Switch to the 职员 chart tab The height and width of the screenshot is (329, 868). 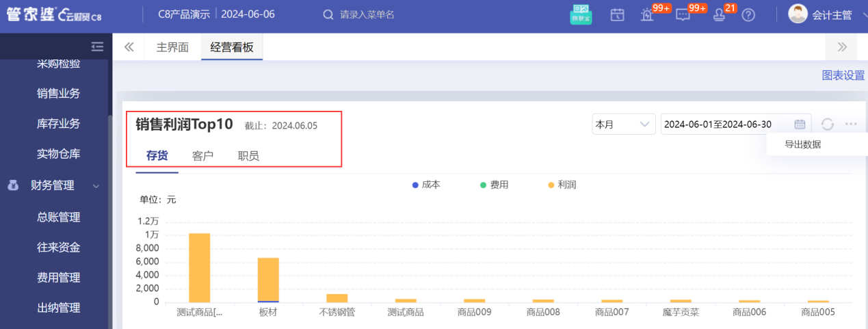[x=248, y=155]
